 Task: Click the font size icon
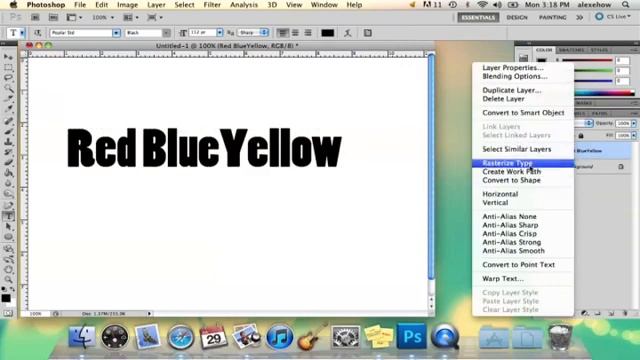183,33
